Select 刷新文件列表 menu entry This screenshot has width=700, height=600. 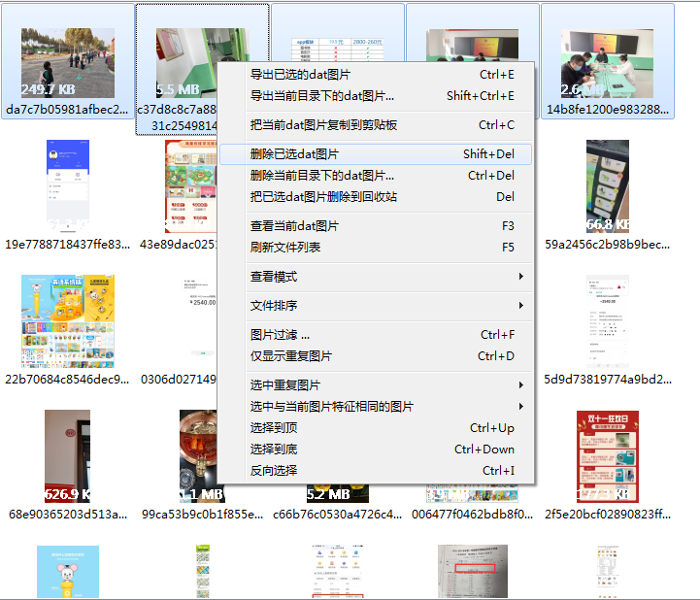376,248
